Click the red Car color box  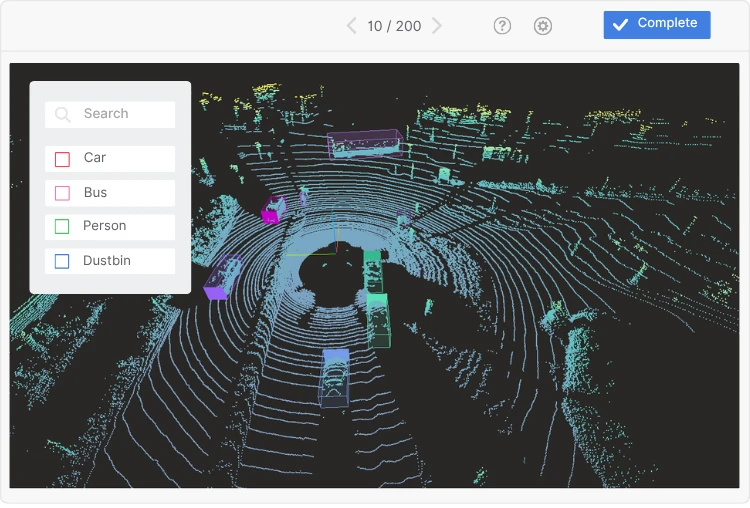tap(62, 159)
